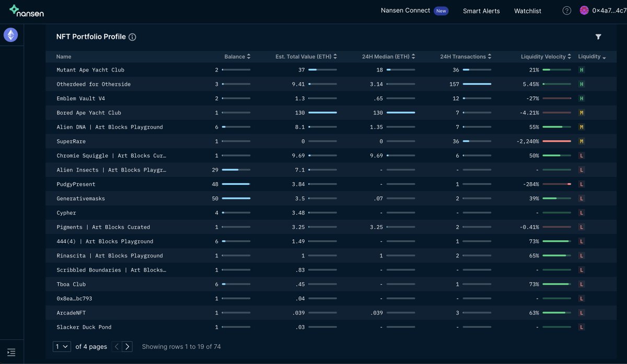This screenshot has height=364, width=627.
Task: Select the Ethereum chain icon in sidebar
Action: click(10, 35)
